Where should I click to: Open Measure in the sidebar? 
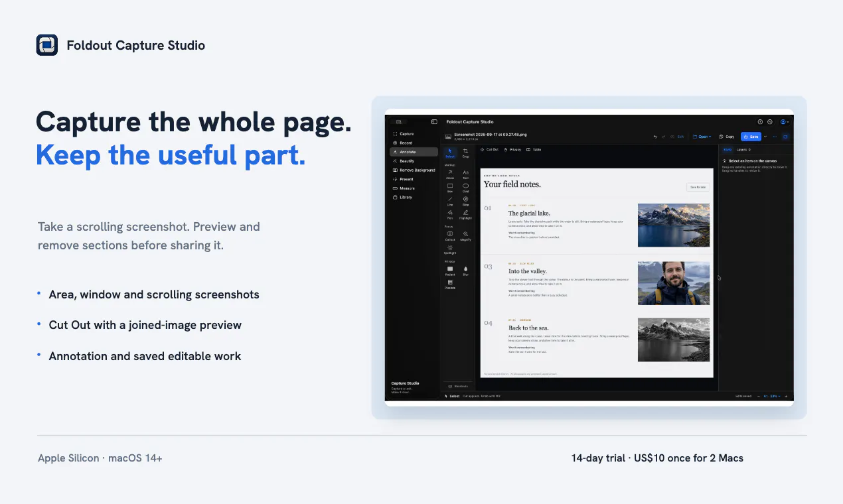pyautogui.click(x=414, y=188)
